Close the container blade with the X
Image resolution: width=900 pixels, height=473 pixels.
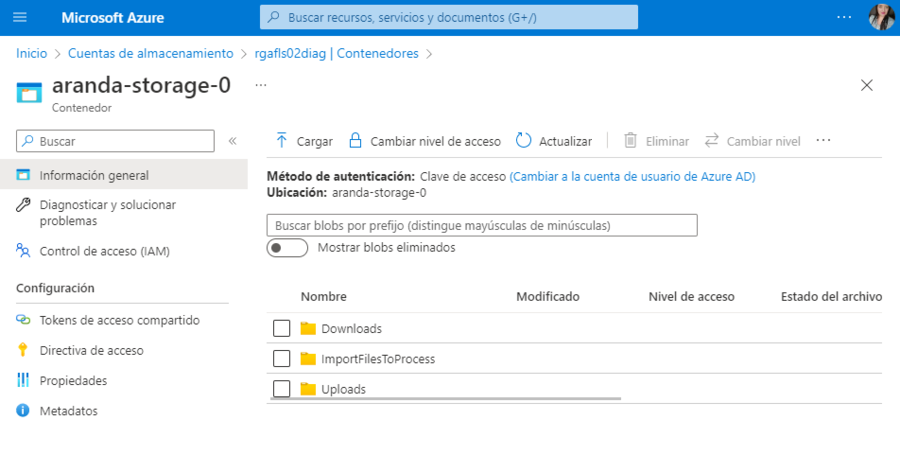[867, 86]
